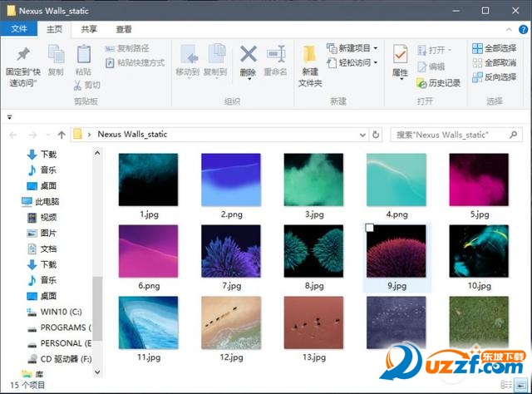Image resolution: width=532 pixels, height=394 pixels.
Task: Refresh the folder view
Action: 376,135
